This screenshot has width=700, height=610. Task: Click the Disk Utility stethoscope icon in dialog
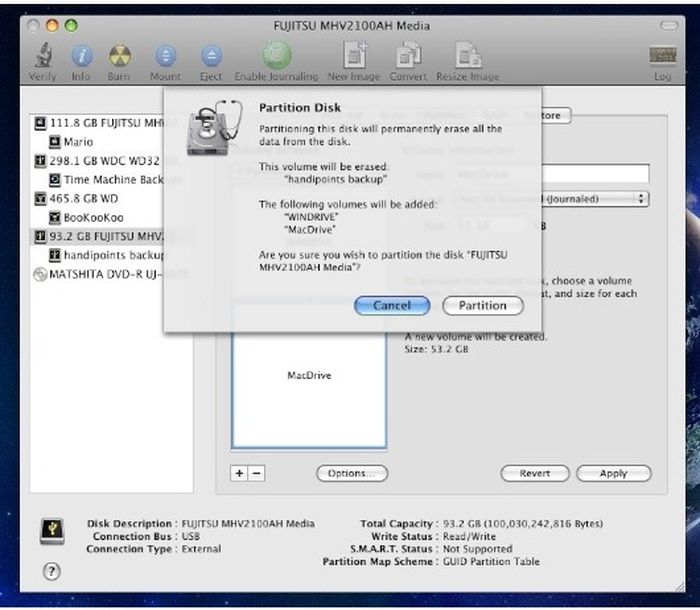tap(216, 128)
